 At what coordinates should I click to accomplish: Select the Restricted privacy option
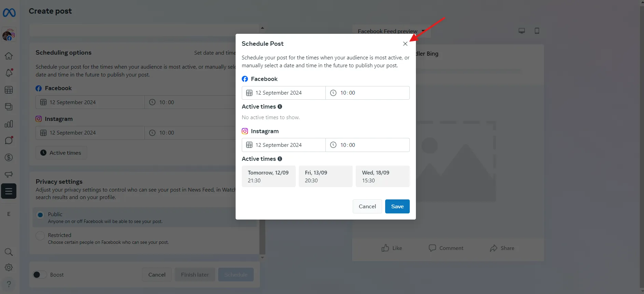pos(40,235)
